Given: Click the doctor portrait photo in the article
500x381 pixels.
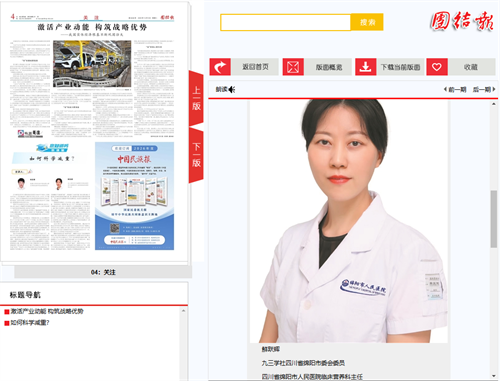Looking at the screenshot, I should (349, 221).
